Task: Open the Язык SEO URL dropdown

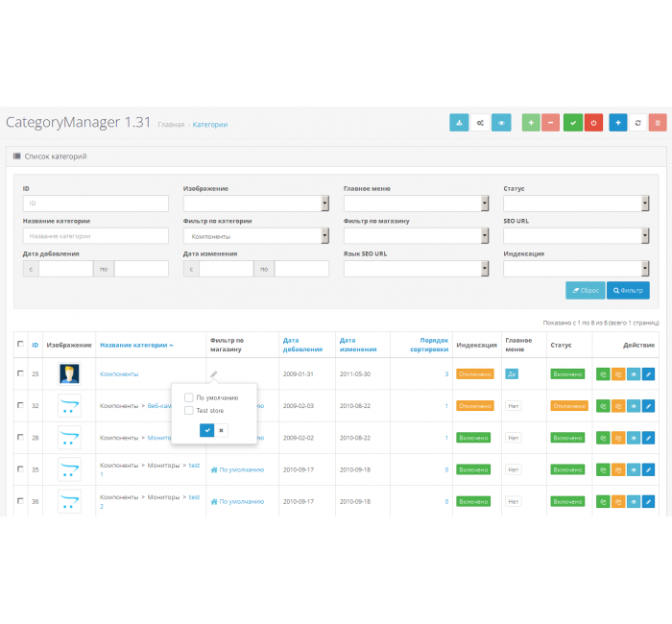Action: (416, 269)
